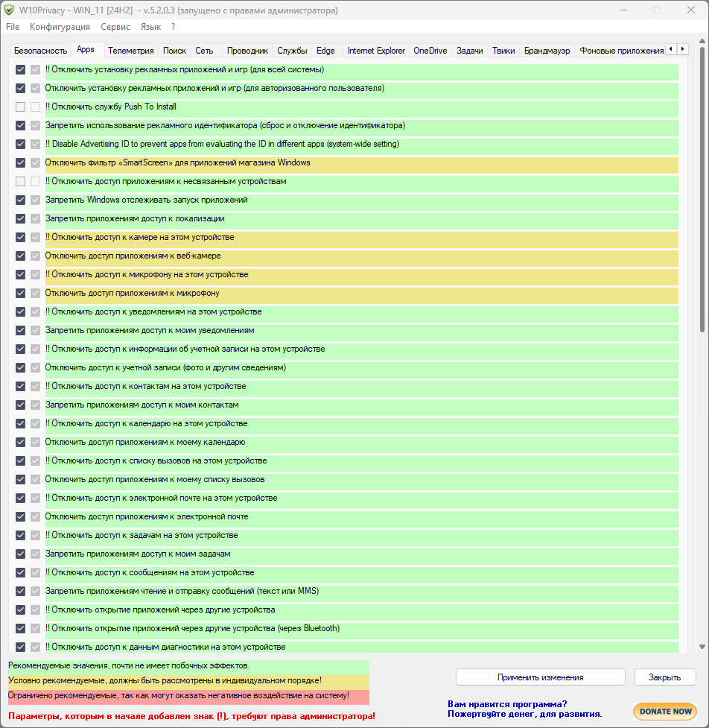Uncheck 'Отключить доступ приложениям к микрофону'
709x728 pixels.
click(20, 293)
